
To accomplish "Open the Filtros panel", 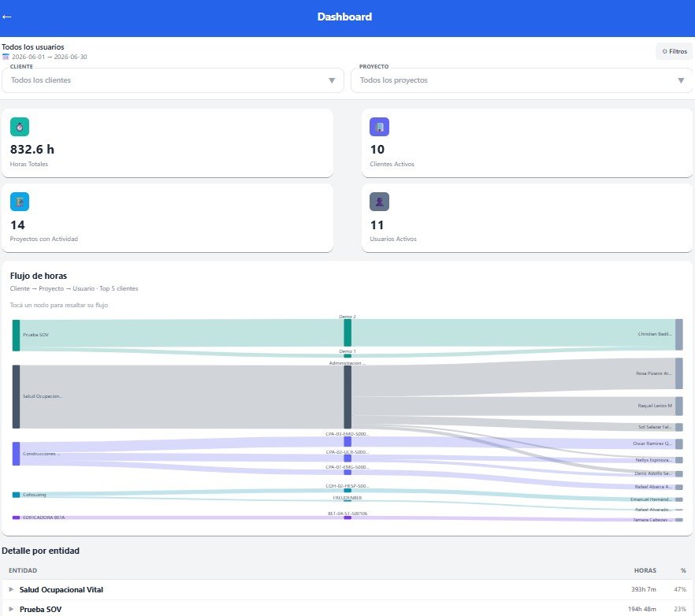I will coord(675,51).
